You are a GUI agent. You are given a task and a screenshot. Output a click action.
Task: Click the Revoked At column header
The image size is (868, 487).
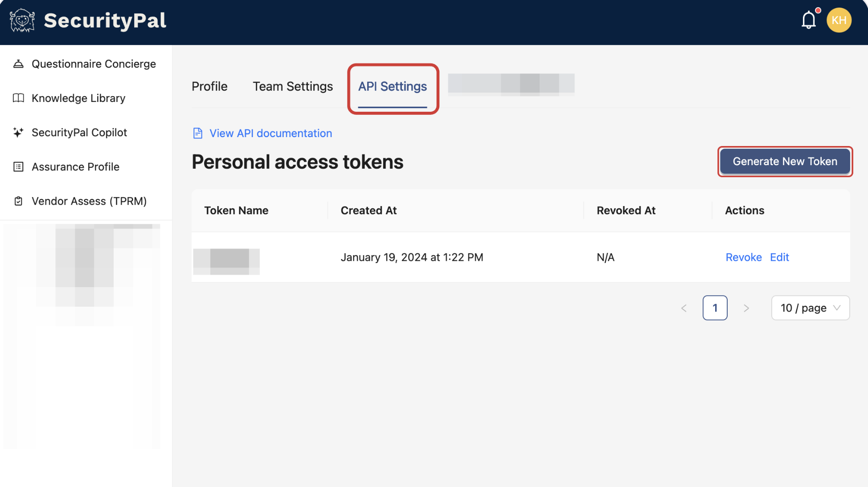(626, 211)
